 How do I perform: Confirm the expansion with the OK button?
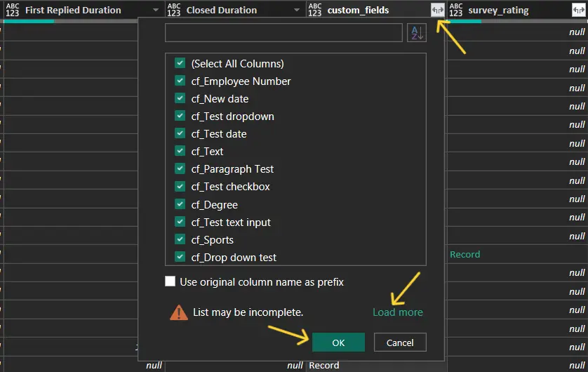click(338, 343)
